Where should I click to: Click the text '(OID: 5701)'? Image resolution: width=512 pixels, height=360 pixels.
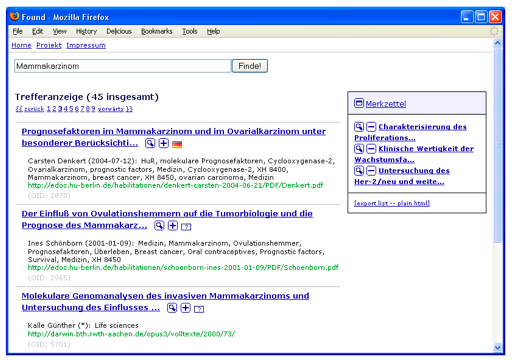pos(49,344)
